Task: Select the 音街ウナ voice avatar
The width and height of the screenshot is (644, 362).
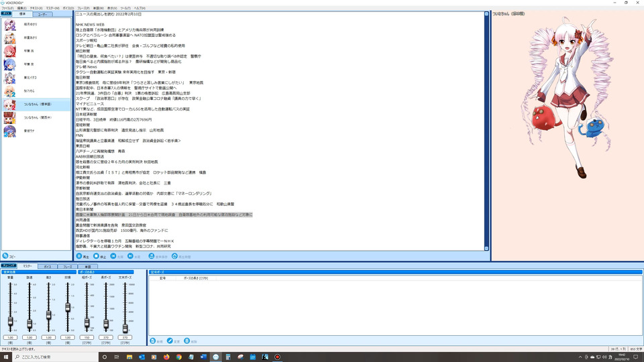Action: 10,131
